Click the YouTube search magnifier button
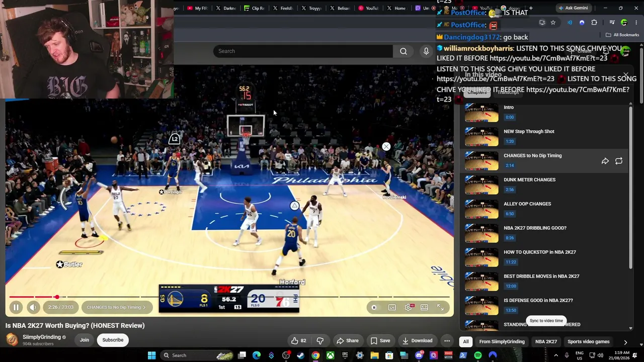The height and width of the screenshot is (362, 644). pos(403,51)
